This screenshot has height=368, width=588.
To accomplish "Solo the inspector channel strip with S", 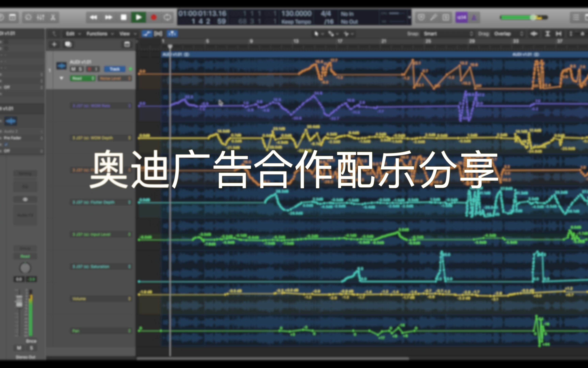I will [31, 348].
